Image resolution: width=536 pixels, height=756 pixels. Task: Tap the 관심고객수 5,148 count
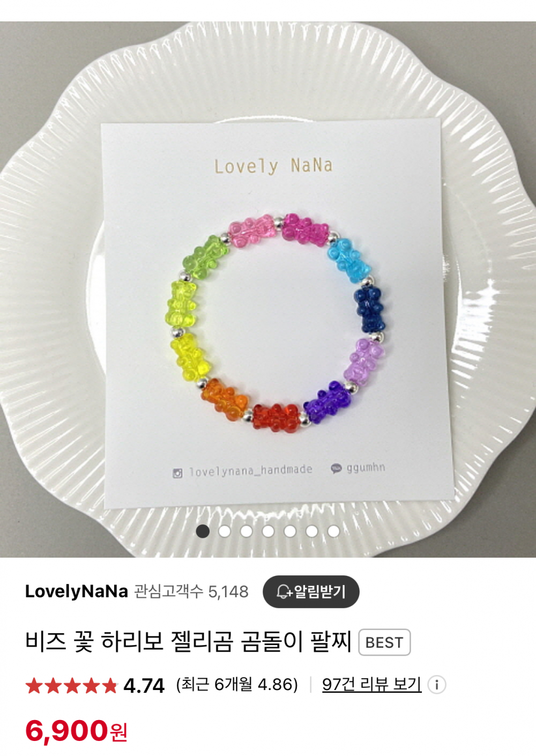coord(191,591)
